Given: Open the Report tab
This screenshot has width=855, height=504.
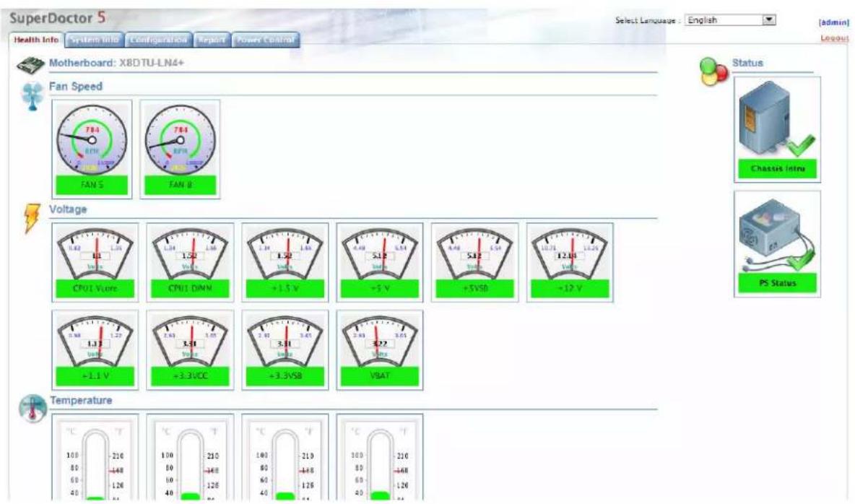Looking at the screenshot, I should pyautogui.click(x=212, y=40).
